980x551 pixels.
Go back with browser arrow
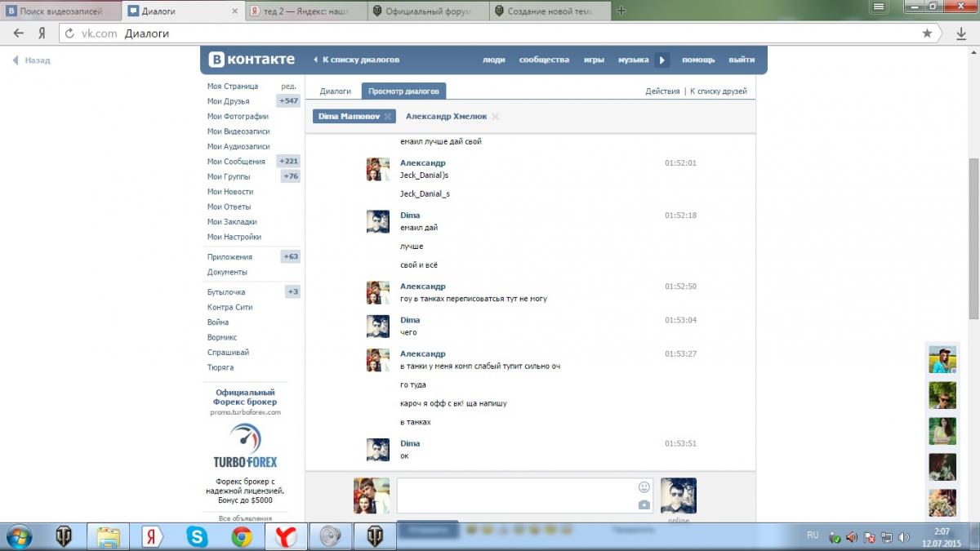pyautogui.click(x=19, y=33)
